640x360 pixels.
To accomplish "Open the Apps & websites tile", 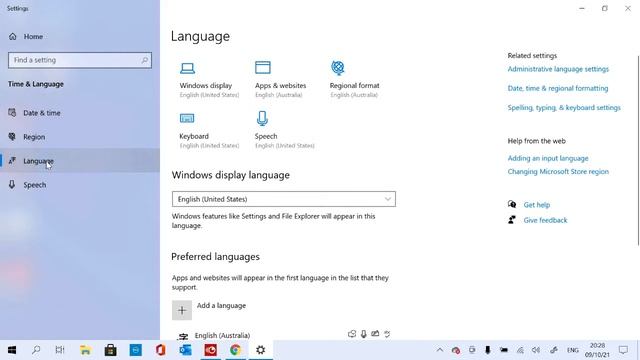I will (280, 79).
